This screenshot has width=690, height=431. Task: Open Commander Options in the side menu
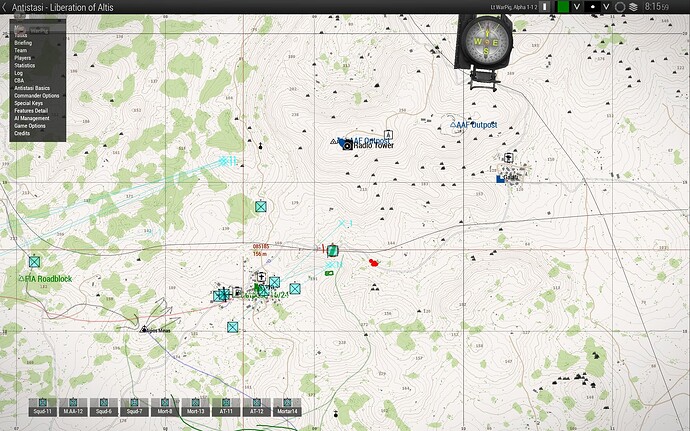point(37,96)
